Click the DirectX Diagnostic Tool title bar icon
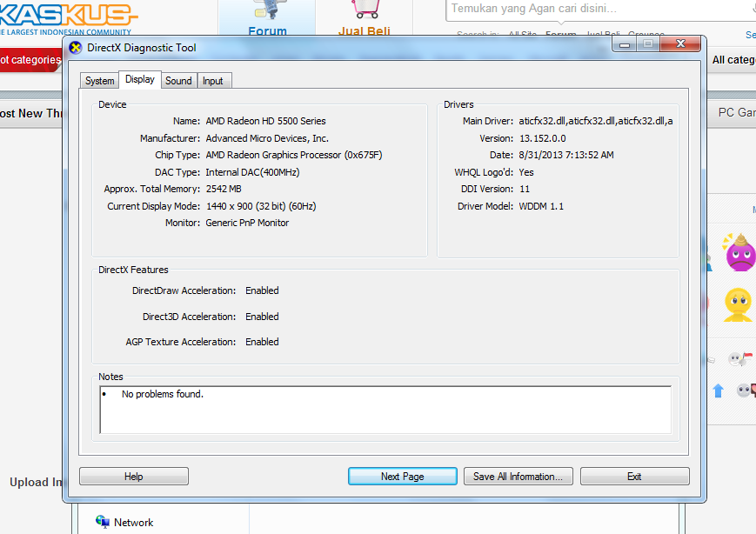The image size is (756, 534). click(x=75, y=48)
